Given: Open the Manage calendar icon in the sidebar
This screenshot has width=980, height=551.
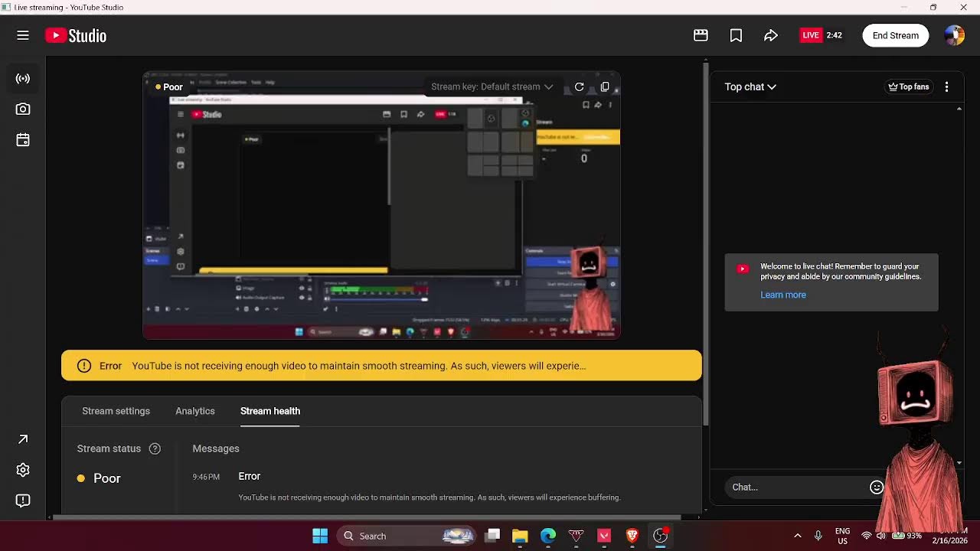Looking at the screenshot, I should [x=23, y=140].
